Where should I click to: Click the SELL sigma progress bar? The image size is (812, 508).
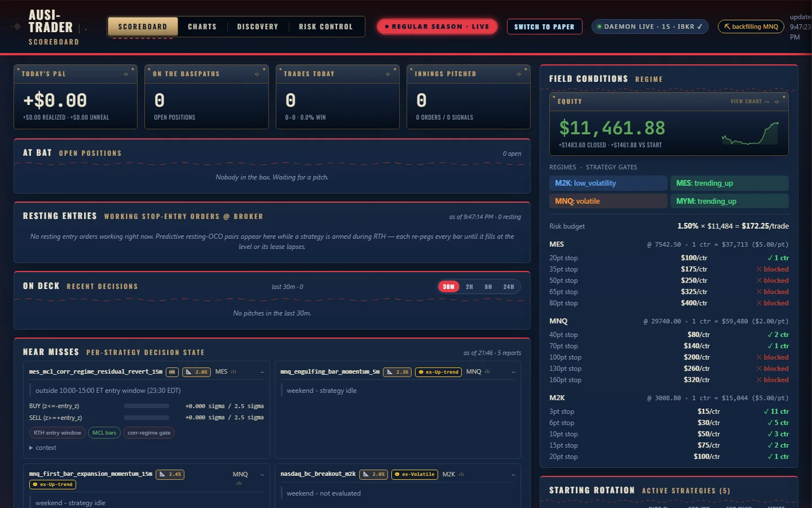pyautogui.click(x=147, y=418)
